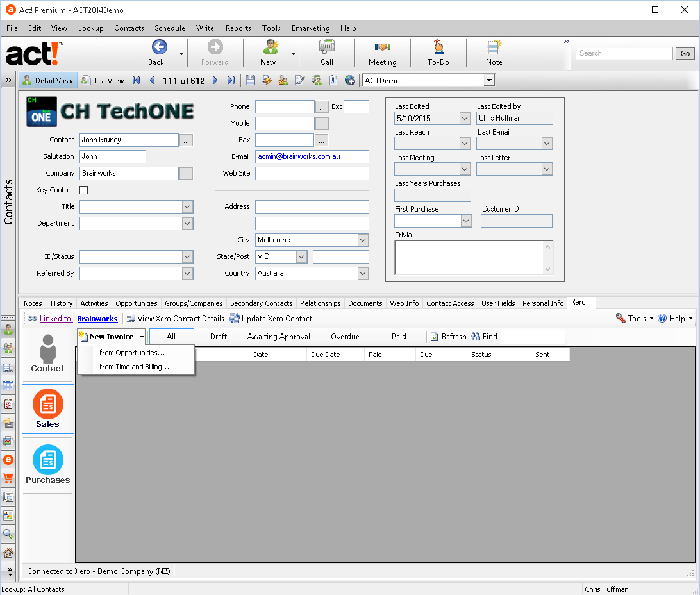
Task: Toggle the Key Contact checkbox
Action: [83, 190]
